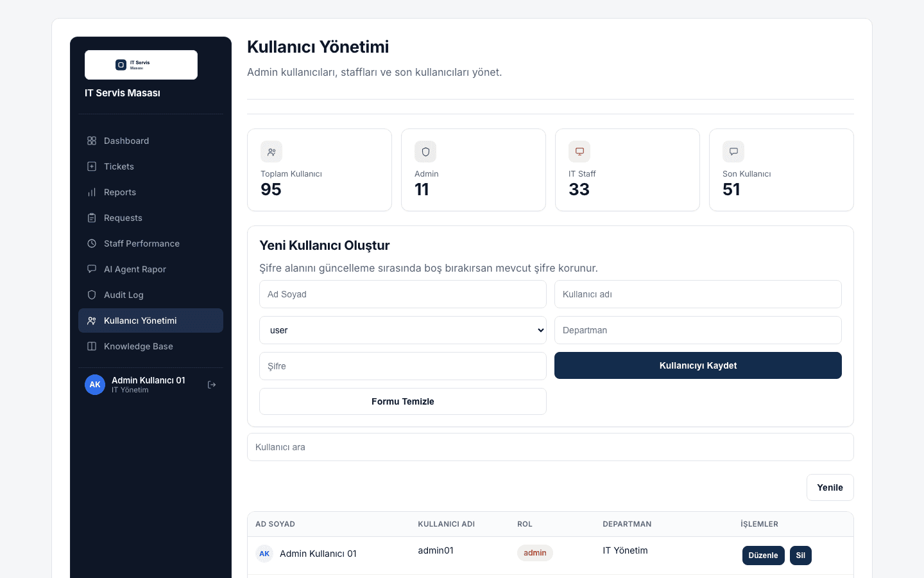The image size is (924, 578).
Task: Click the Tickets plus-square icon
Action: 92,166
